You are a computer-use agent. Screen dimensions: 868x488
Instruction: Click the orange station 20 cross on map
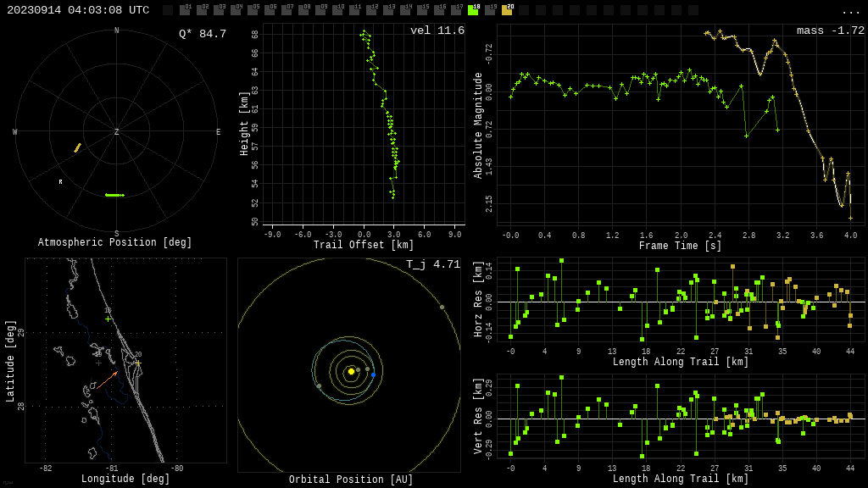coord(138,363)
